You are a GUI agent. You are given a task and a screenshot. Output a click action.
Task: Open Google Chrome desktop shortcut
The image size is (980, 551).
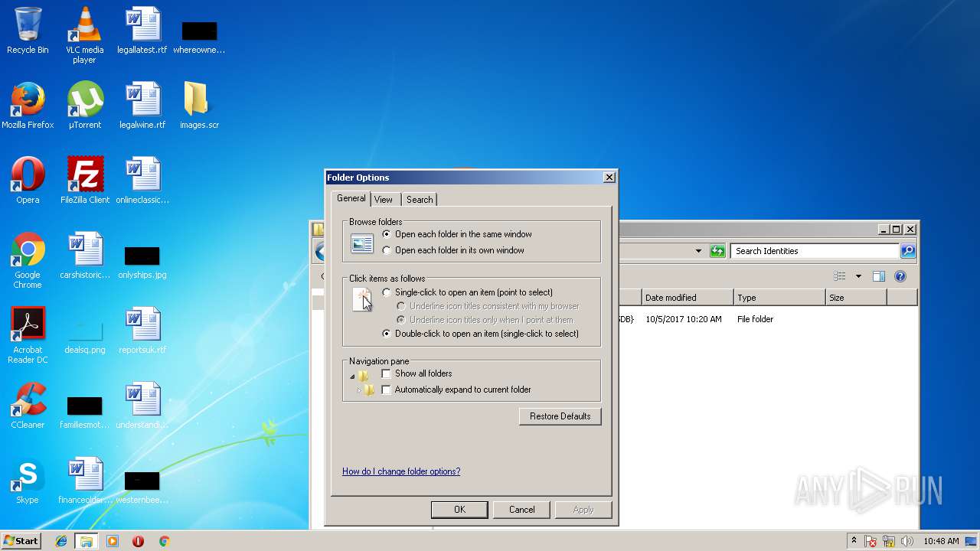pos(28,260)
